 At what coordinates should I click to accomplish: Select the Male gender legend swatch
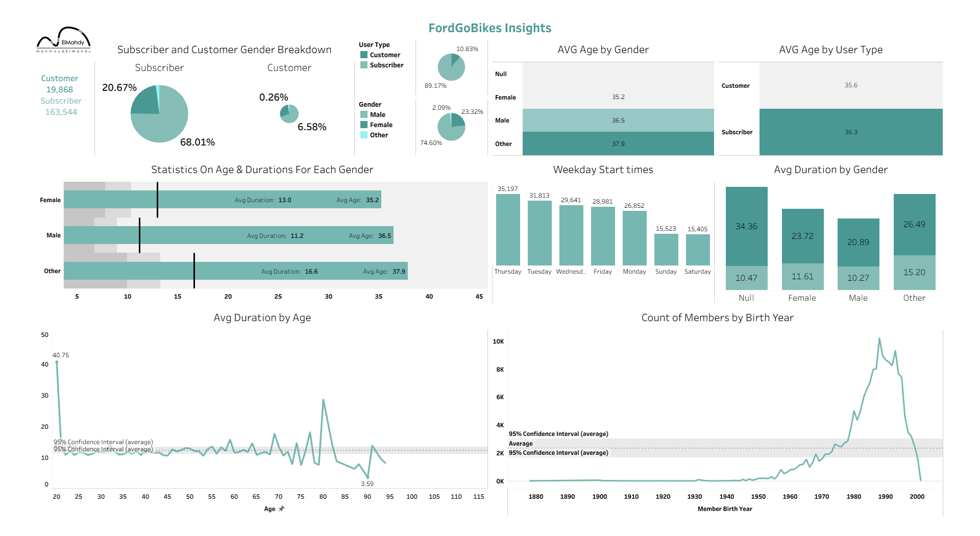[364, 114]
